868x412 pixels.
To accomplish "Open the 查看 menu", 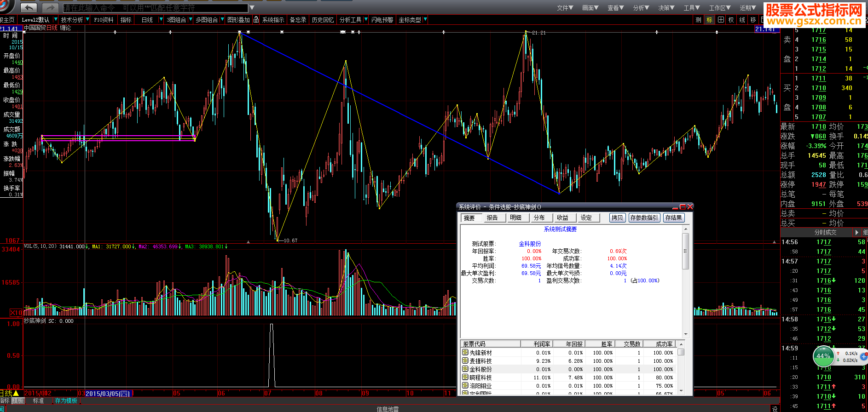I will [615, 8].
